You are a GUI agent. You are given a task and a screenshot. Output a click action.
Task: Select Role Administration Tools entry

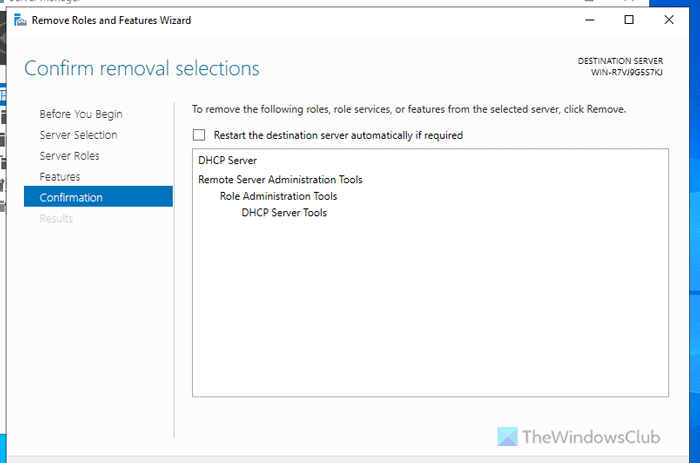[278, 196]
